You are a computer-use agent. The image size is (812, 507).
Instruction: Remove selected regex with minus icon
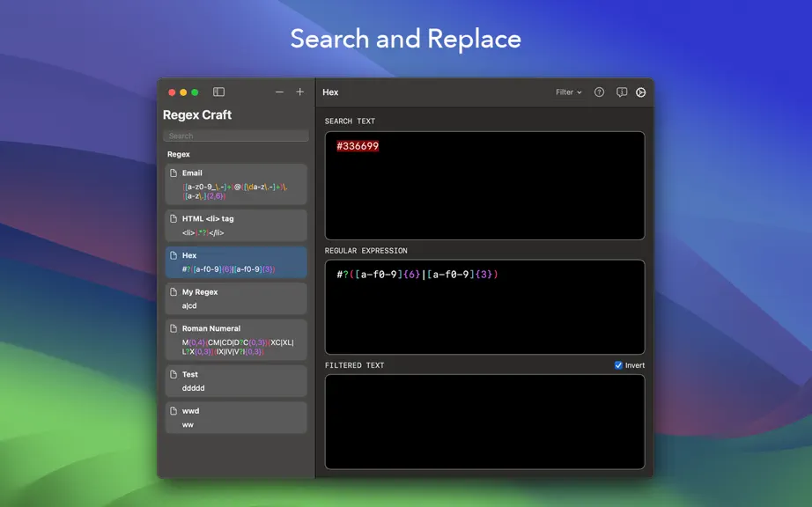pos(280,92)
